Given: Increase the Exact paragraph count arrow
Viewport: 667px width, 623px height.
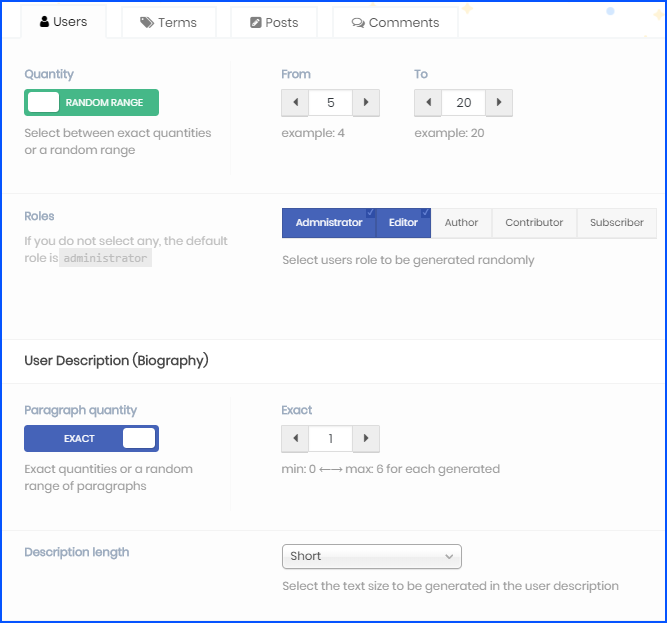Looking at the screenshot, I should point(366,439).
